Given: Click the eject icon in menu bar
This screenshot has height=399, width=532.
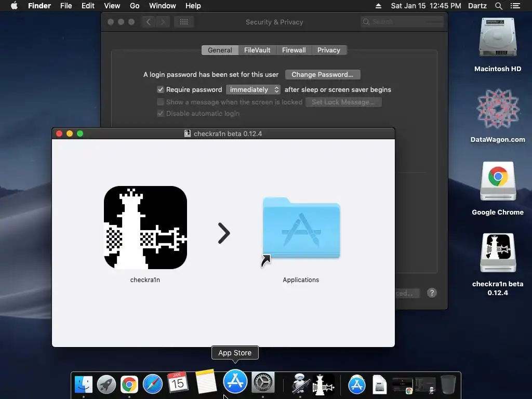Looking at the screenshot, I should click(x=378, y=6).
